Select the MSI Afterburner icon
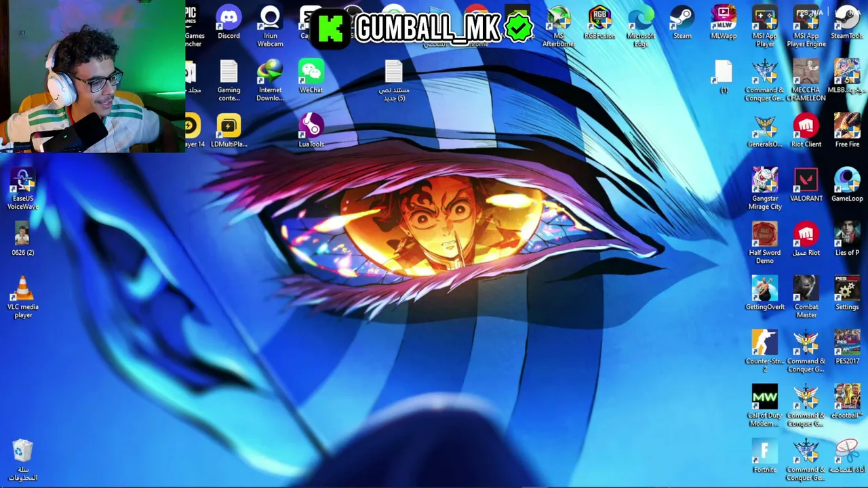 (559, 26)
